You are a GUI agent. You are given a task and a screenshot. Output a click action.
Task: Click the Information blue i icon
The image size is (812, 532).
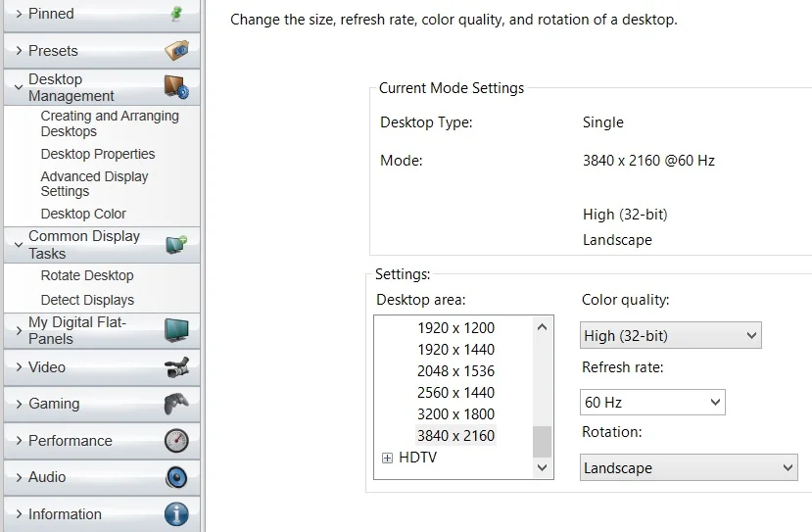tap(176, 514)
